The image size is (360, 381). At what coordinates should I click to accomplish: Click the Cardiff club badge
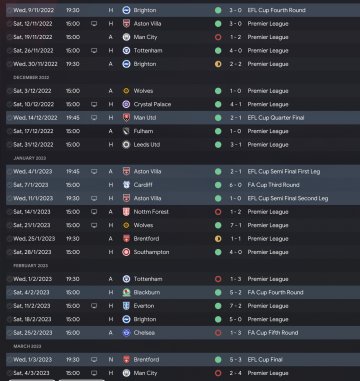click(x=126, y=185)
